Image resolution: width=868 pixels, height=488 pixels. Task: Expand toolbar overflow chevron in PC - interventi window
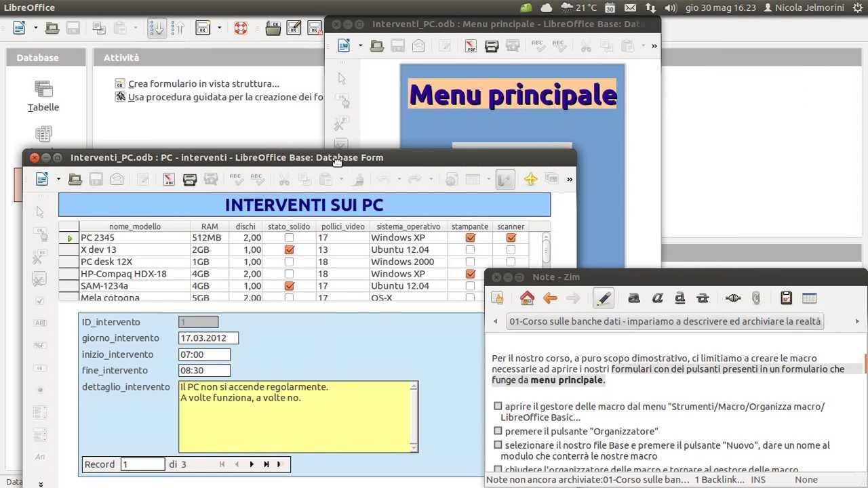tap(570, 180)
